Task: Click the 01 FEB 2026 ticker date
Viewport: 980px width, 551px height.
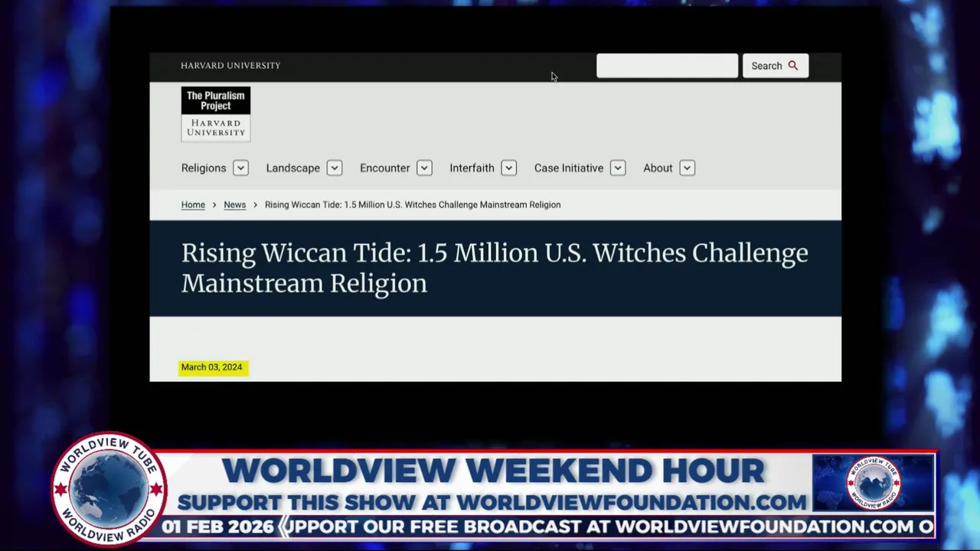Action: [217, 527]
